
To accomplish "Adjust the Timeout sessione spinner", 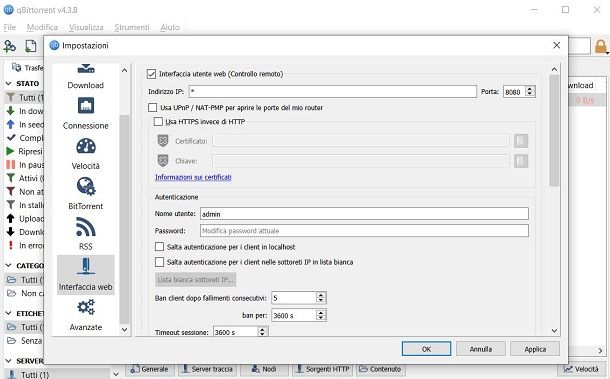I will tap(262, 332).
